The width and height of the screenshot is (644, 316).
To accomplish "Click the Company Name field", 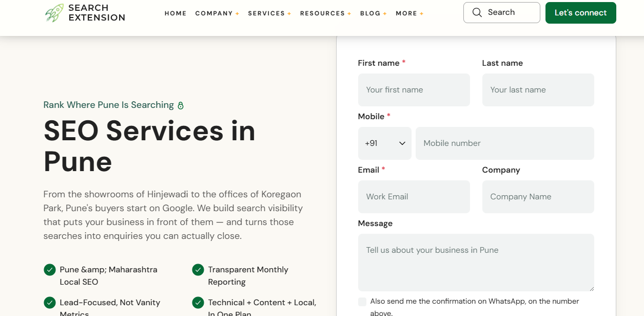I will click(538, 197).
